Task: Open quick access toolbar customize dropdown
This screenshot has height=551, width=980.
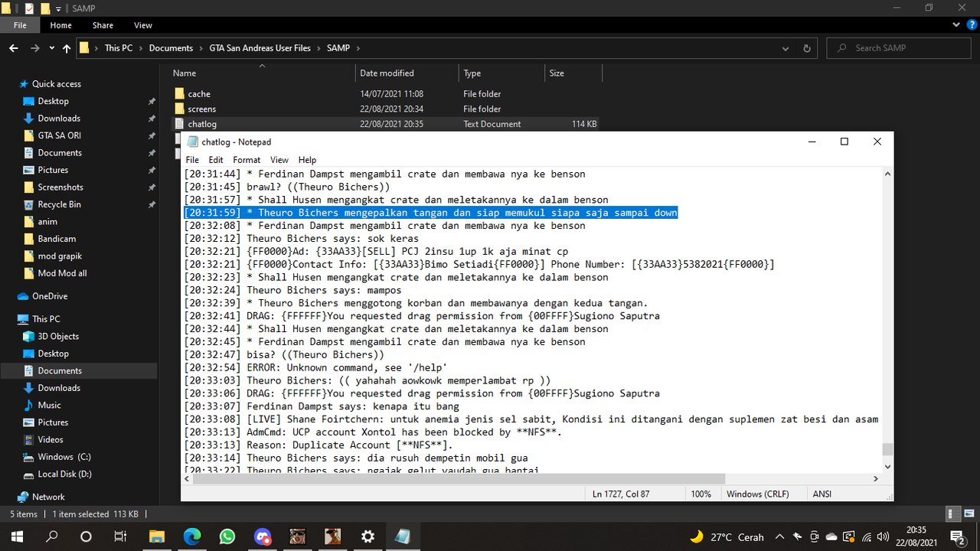Action: point(59,8)
